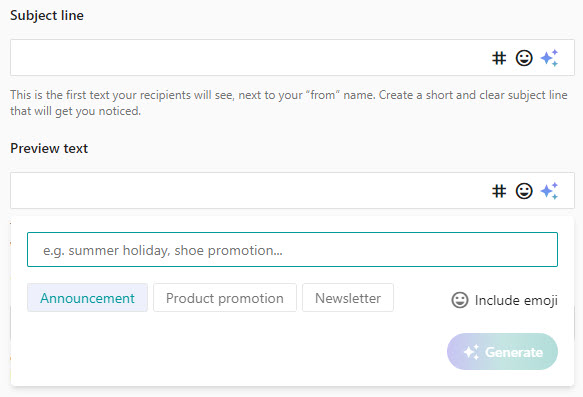Click sparkle icon inside Generate button

click(x=471, y=352)
